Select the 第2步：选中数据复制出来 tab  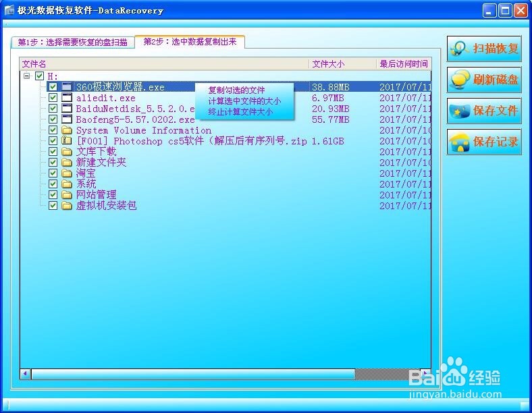[x=190, y=42]
